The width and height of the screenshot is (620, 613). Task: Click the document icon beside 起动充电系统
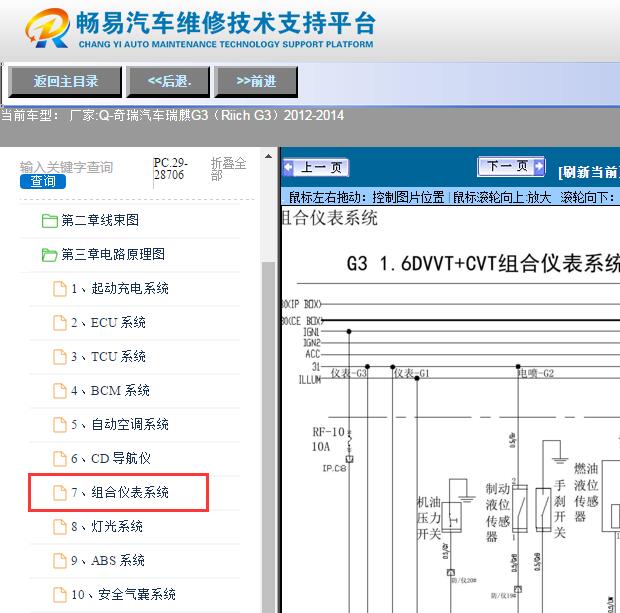click(60, 289)
